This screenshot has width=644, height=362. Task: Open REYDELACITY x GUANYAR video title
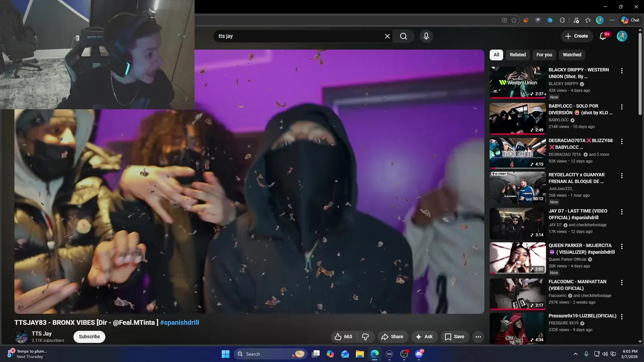point(577,178)
